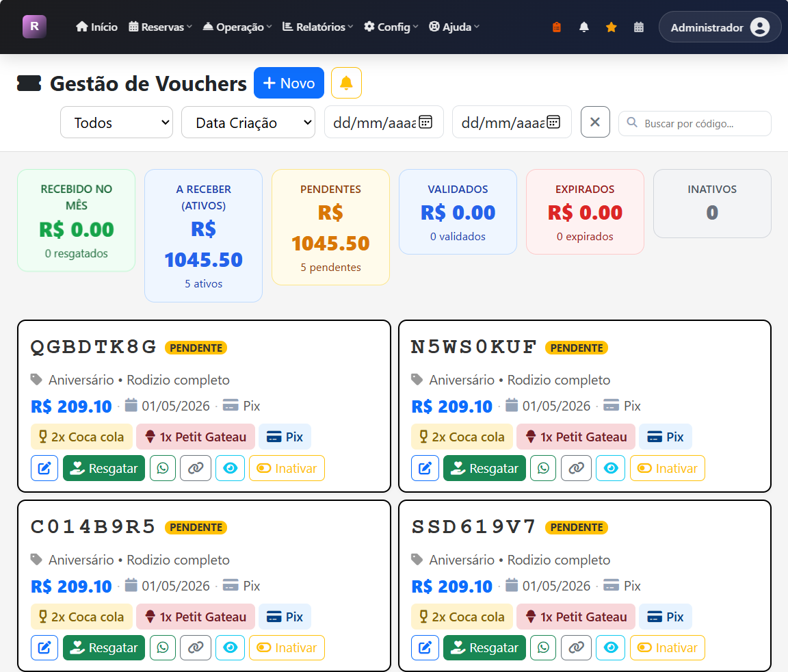Edit voucher QGBDTK8G with pencil icon
This screenshot has width=788, height=672.
click(44, 468)
